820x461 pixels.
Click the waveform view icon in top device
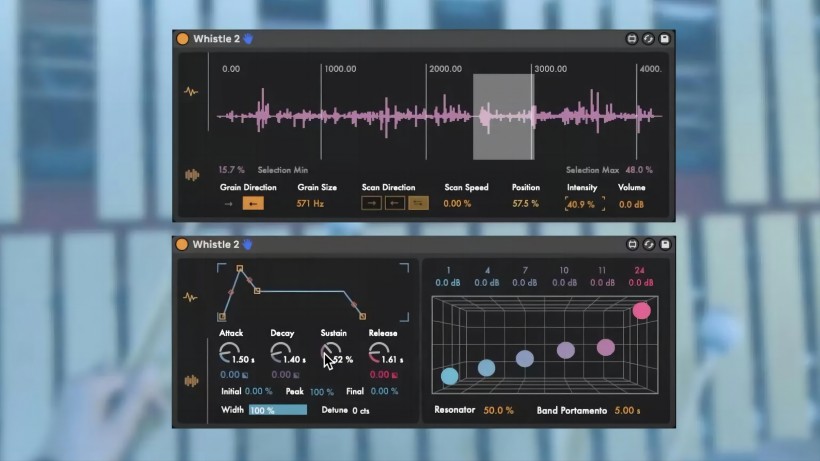[190, 91]
